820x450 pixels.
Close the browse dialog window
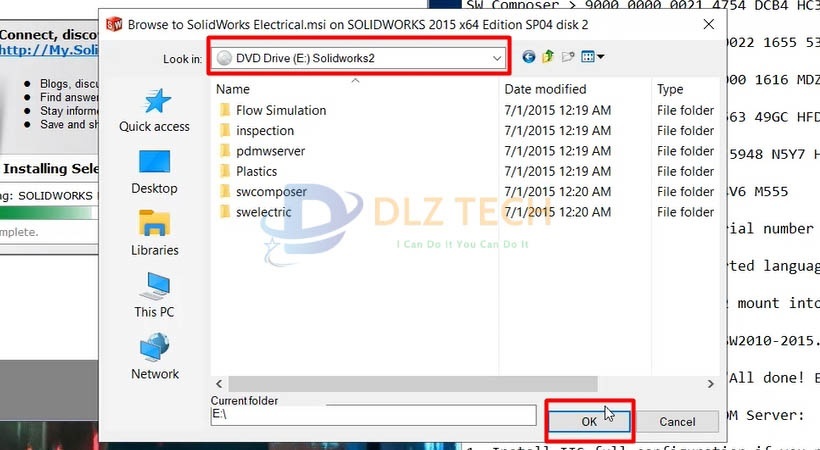(x=709, y=24)
